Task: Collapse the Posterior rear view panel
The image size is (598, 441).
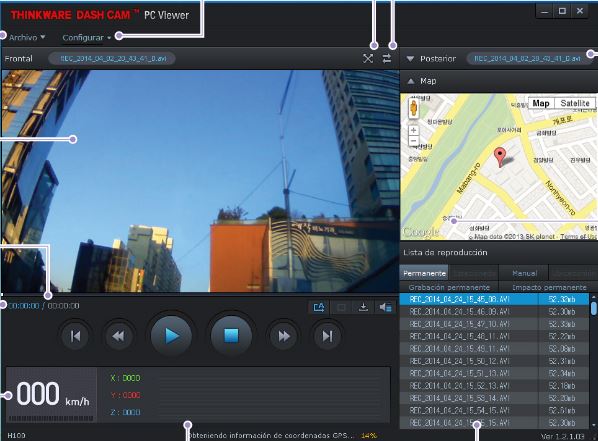Action: (410, 59)
